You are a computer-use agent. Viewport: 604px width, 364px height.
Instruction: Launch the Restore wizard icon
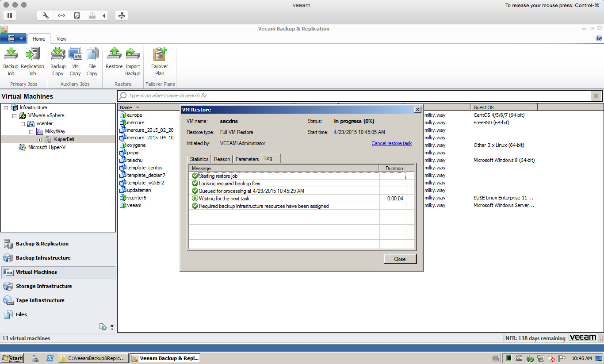coord(114,54)
